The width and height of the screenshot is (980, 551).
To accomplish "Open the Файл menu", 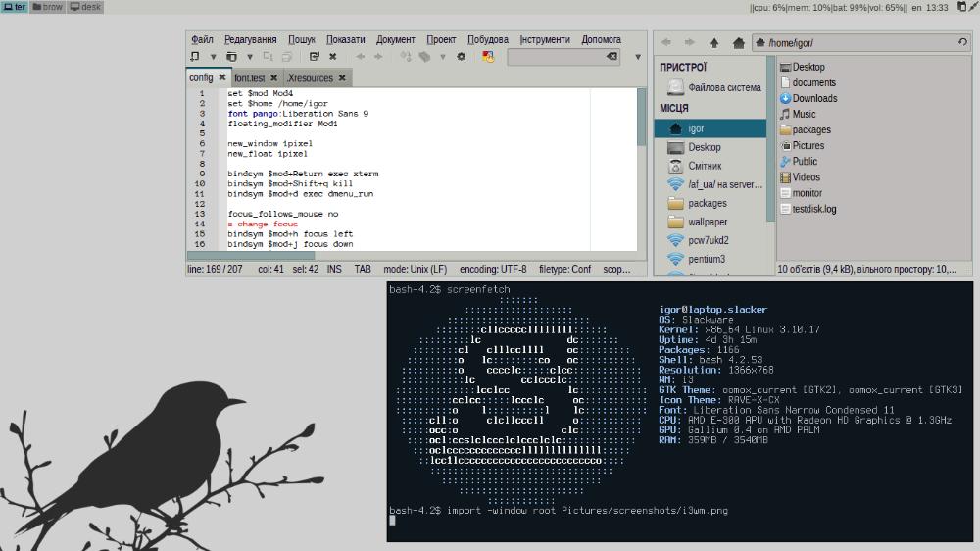I will (x=202, y=39).
